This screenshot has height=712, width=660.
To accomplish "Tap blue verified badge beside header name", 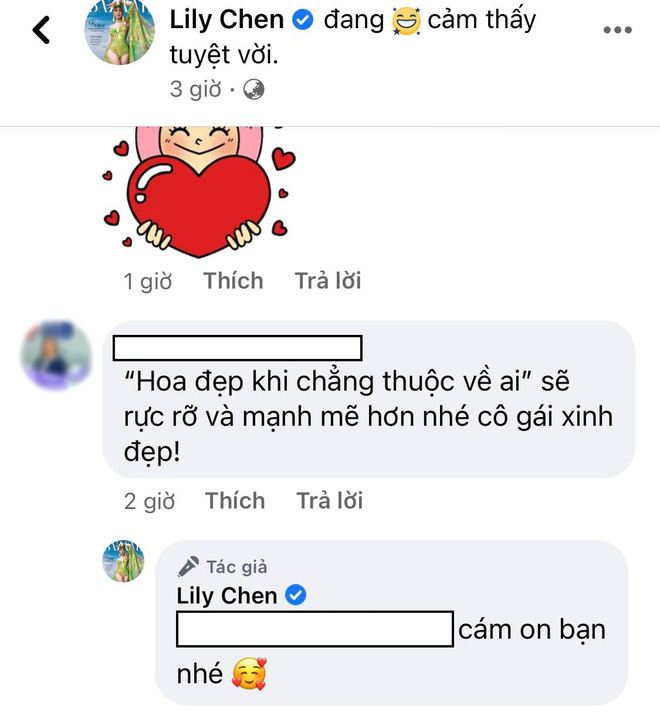I will point(303,20).
